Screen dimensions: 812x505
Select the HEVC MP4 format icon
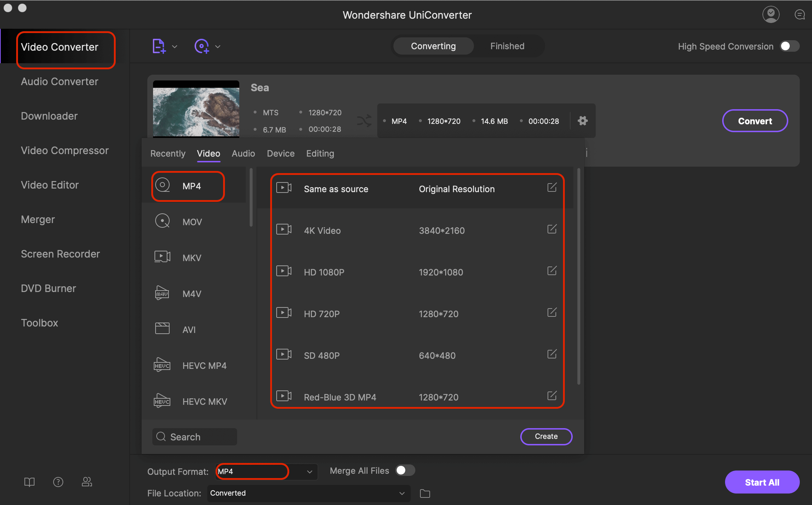coord(162,365)
